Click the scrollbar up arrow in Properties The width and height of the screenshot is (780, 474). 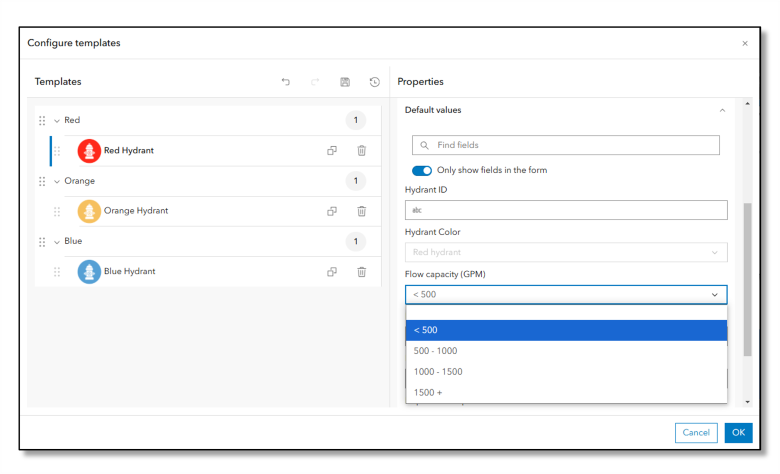(747, 103)
